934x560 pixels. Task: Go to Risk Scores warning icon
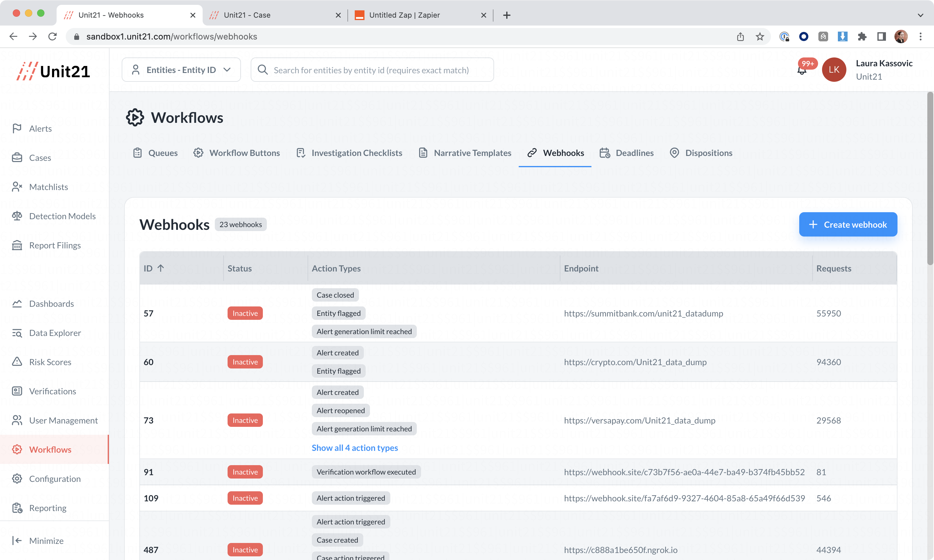pos(17,362)
